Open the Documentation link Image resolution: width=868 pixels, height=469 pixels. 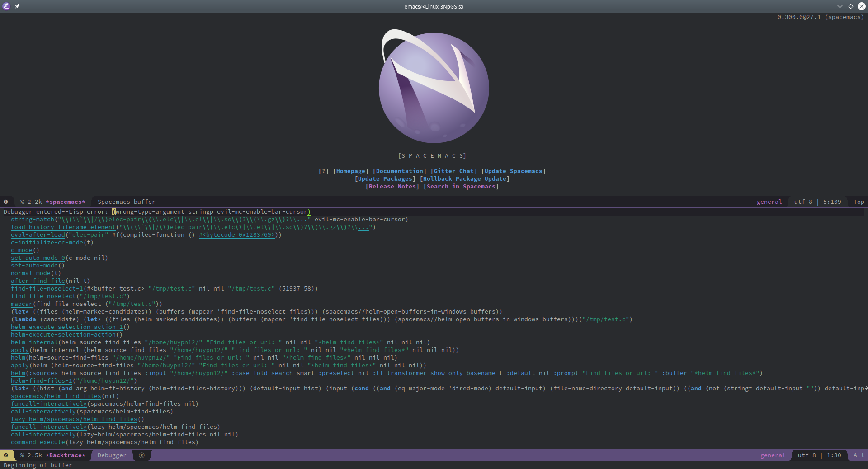coord(399,171)
